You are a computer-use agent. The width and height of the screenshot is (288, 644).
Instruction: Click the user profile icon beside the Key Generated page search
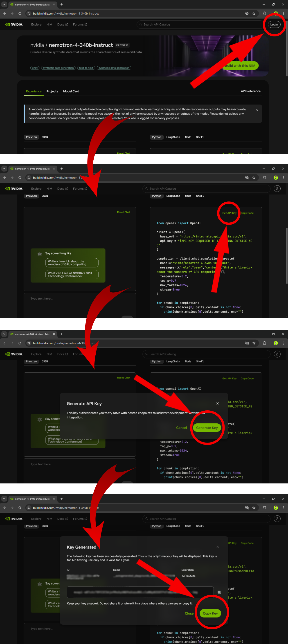click(277, 519)
